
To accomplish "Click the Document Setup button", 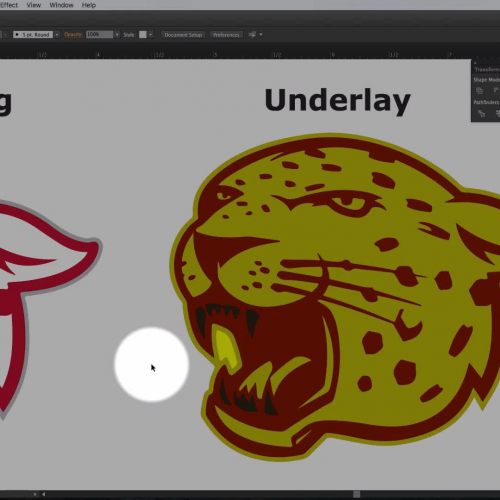I will tap(183, 35).
